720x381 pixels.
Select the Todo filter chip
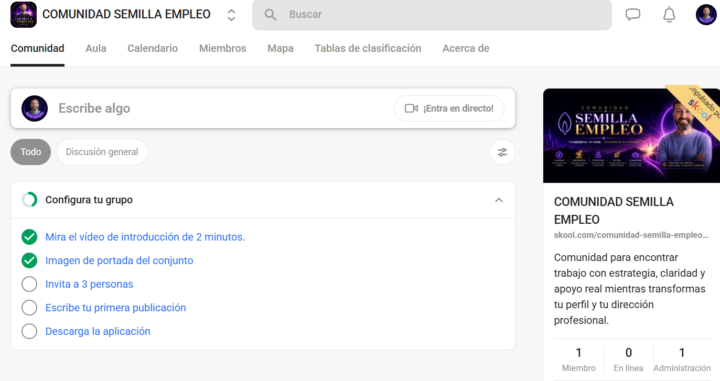coord(31,152)
